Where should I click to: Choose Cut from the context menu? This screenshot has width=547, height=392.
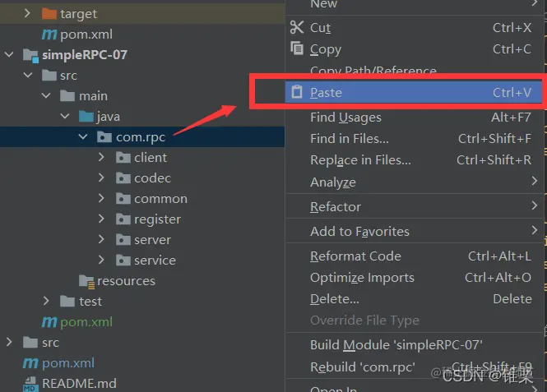click(414, 27)
